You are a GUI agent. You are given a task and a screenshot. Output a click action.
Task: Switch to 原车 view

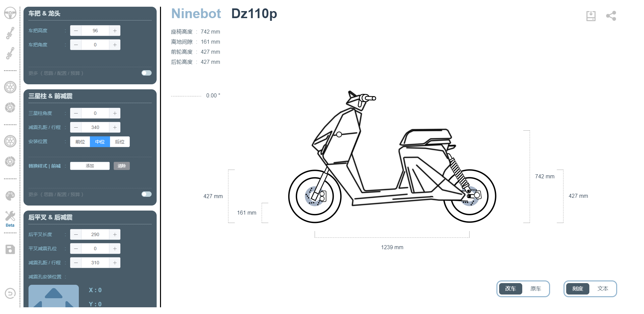coord(536,288)
